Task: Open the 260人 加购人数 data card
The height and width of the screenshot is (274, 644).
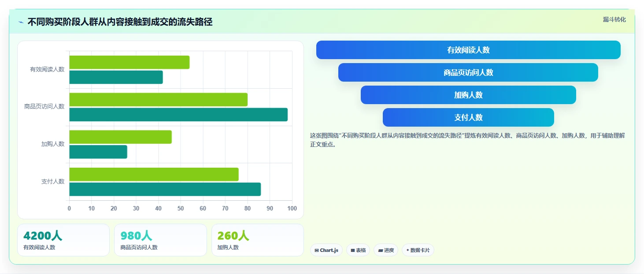Action: coord(258,240)
